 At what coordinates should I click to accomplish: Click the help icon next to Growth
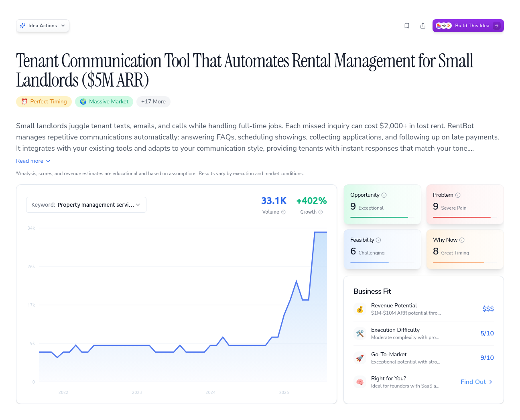pos(321,212)
